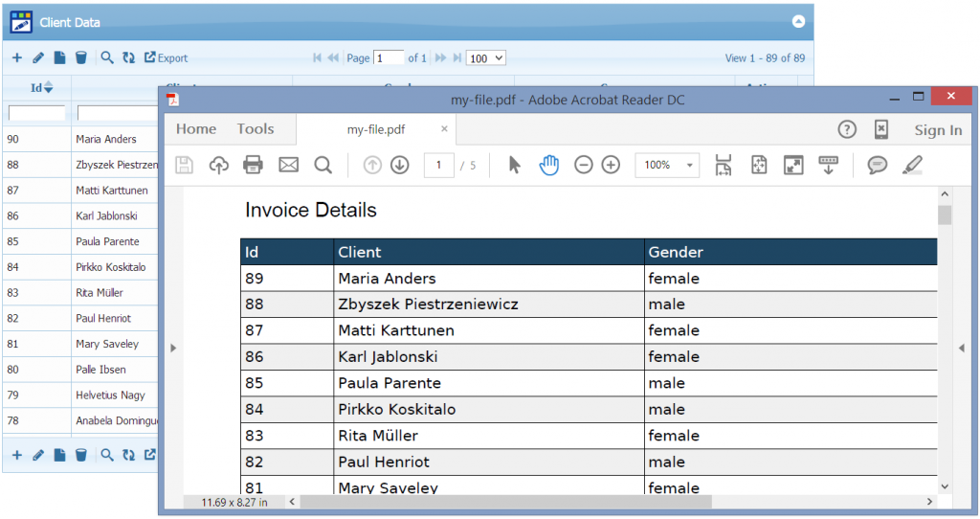Click the Sign In link
980x519 pixels.
937,130
